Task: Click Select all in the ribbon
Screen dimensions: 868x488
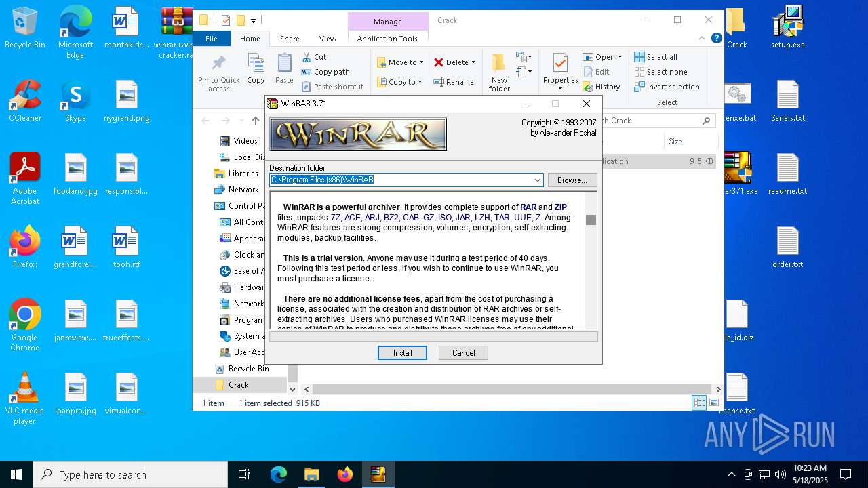Action: (656, 57)
